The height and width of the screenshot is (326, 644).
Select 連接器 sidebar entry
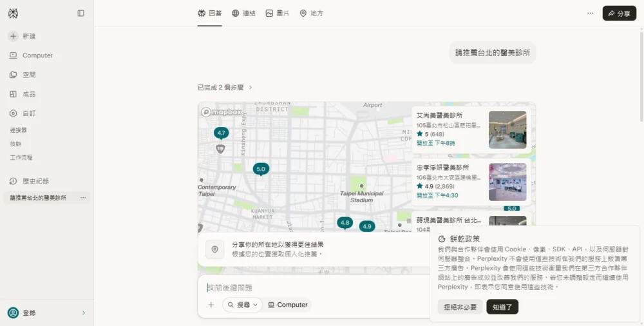pyautogui.click(x=19, y=130)
